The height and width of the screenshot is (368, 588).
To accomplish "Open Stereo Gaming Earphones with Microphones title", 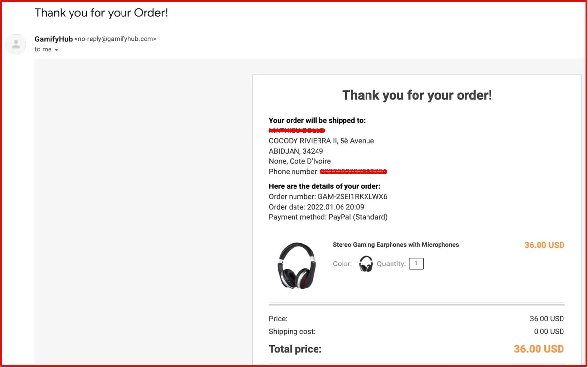I will (395, 245).
